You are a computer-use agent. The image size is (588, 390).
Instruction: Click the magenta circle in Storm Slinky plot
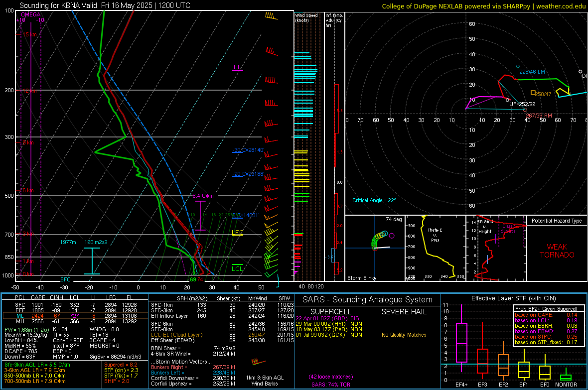pyautogui.click(x=392, y=236)
